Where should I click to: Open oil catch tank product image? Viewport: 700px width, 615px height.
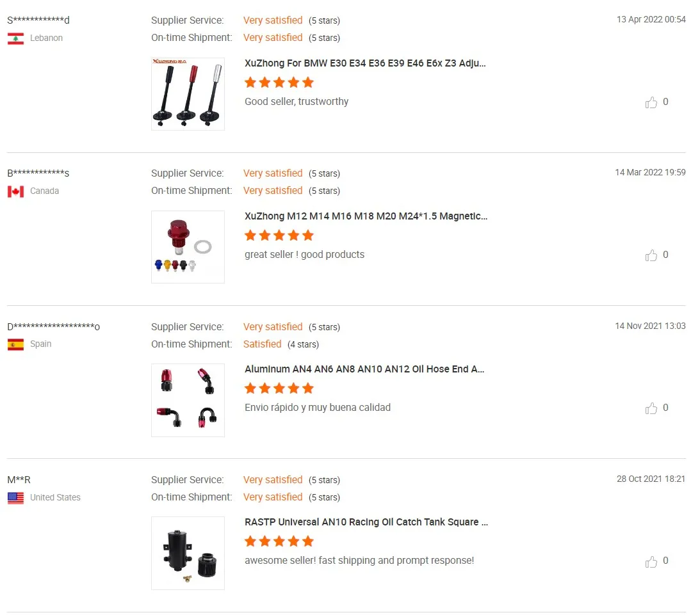click(188, 553)
